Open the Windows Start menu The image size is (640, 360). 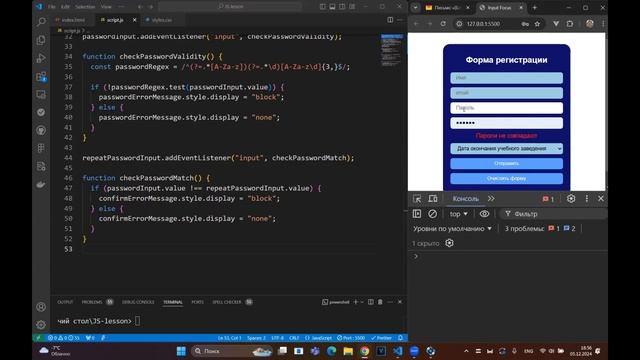click(181, 351)
